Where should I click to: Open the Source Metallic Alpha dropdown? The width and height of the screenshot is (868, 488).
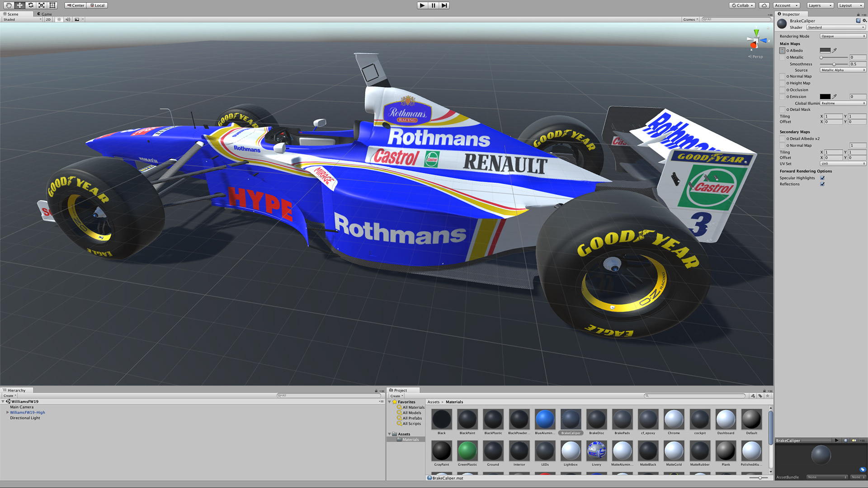[843, 70]
